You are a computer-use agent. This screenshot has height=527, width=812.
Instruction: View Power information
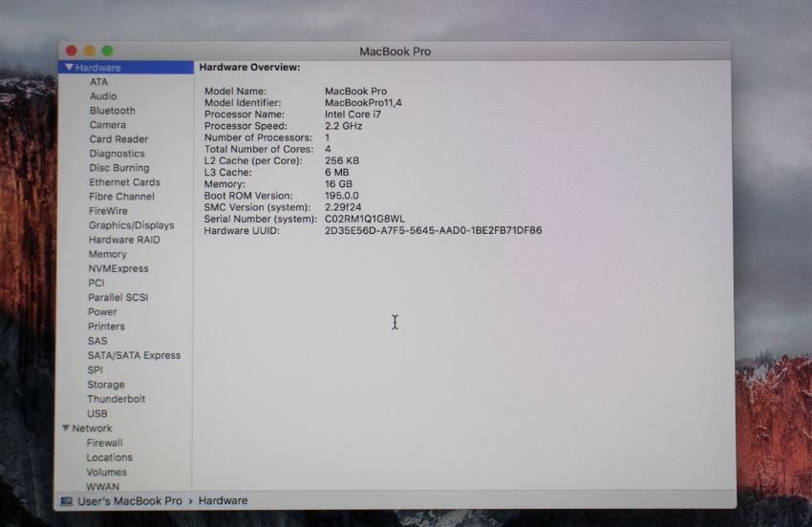(x=102, y=311)
